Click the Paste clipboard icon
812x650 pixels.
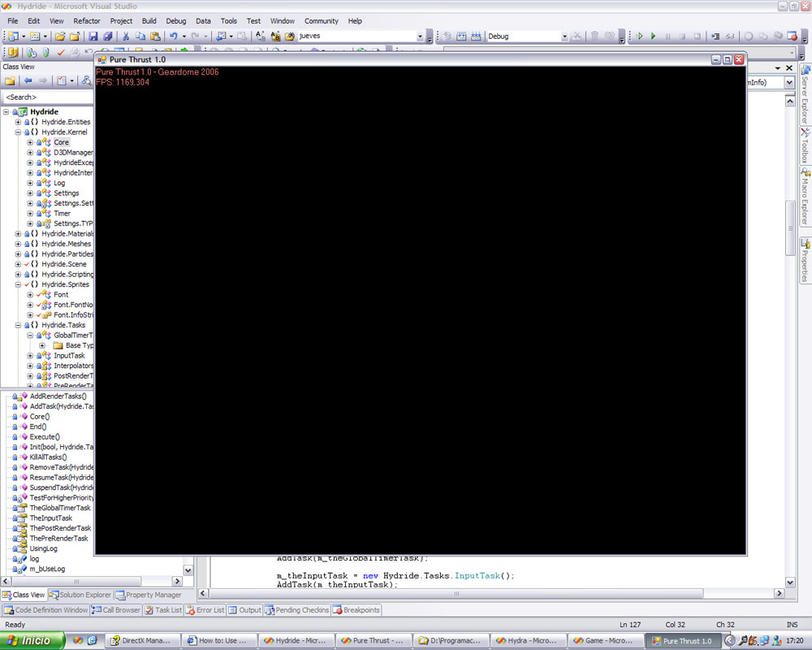point(155,36)
